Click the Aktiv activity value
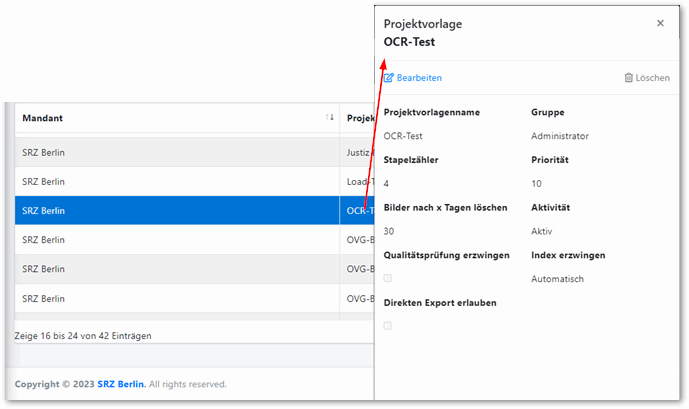 point(541,231)
